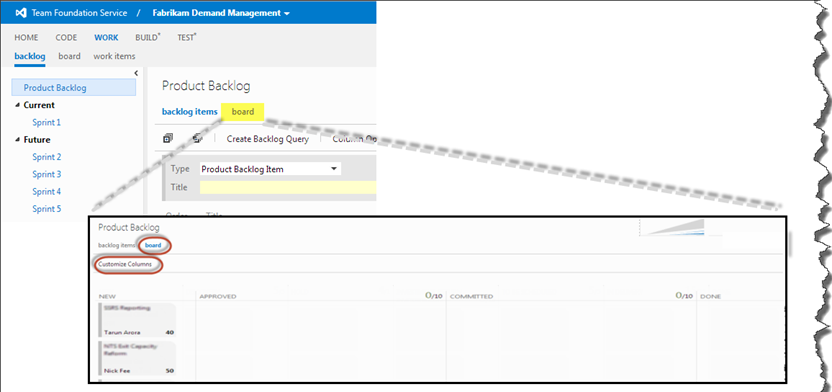The height and width of the screenshot is (392, 832).
Task: Go to the HOME hub
Action: 26,38
